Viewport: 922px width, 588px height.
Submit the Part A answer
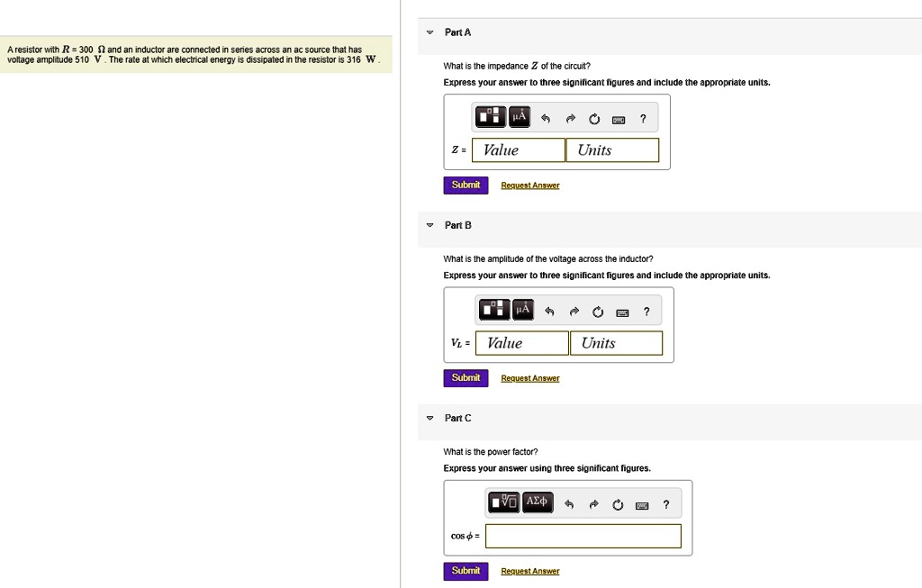[x=466, y=185]
